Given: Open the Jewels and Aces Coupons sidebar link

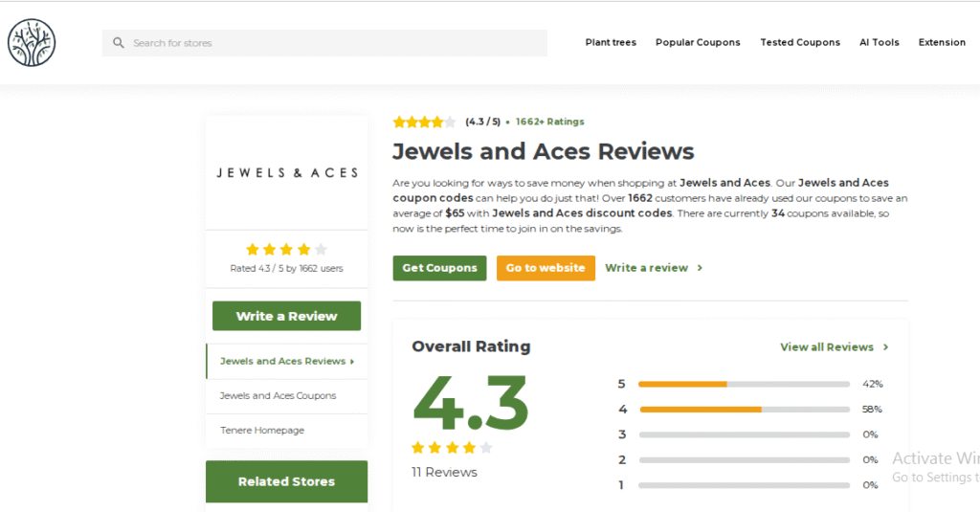Looking at the screenshot, I should pos(278,396).
